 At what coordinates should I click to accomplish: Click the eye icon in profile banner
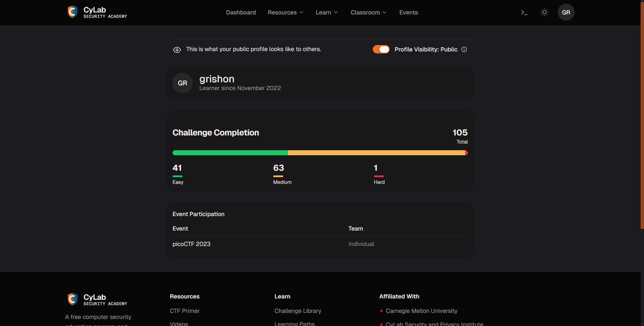click(x=177, y=50)
